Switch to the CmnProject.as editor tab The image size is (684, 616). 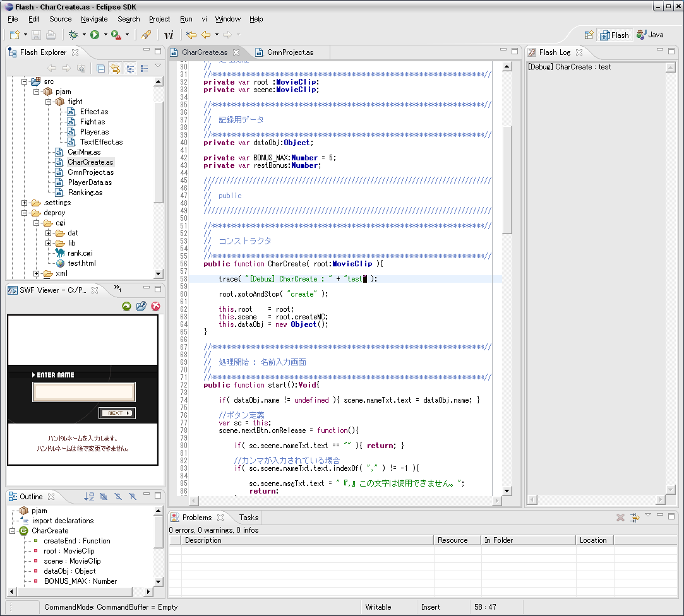tap(289, 52)
